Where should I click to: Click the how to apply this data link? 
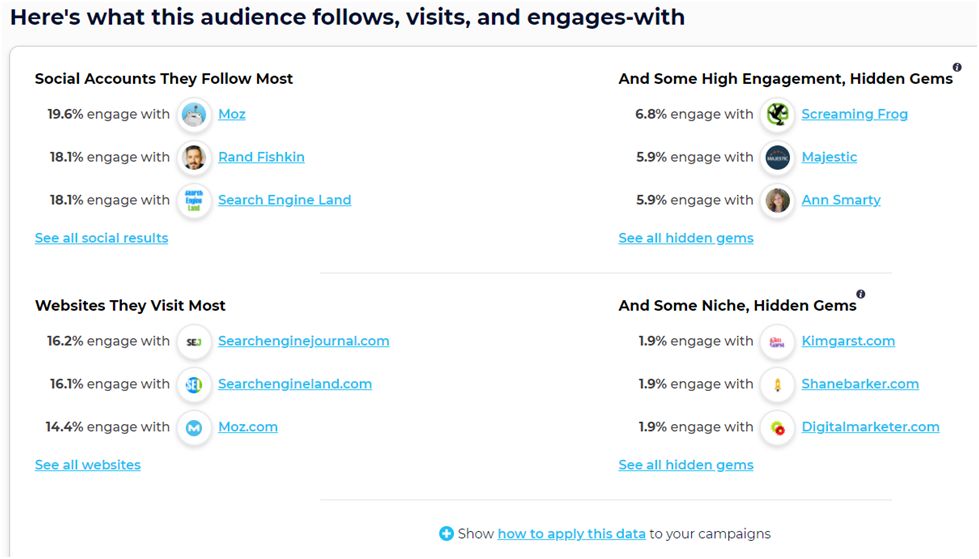(571, 534)
